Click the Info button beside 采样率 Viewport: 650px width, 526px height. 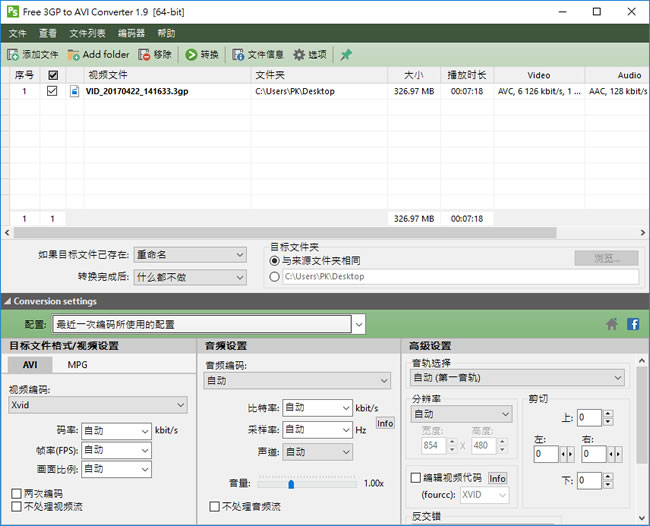coord(385,423)
